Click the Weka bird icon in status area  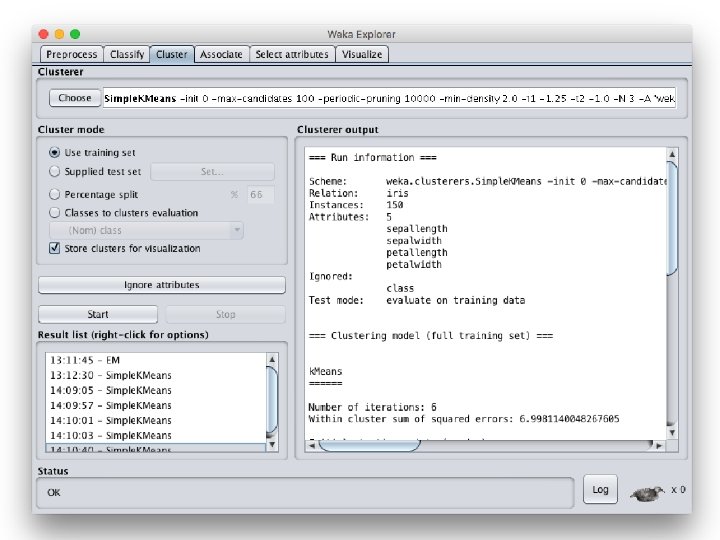click(x=647, y=494)
